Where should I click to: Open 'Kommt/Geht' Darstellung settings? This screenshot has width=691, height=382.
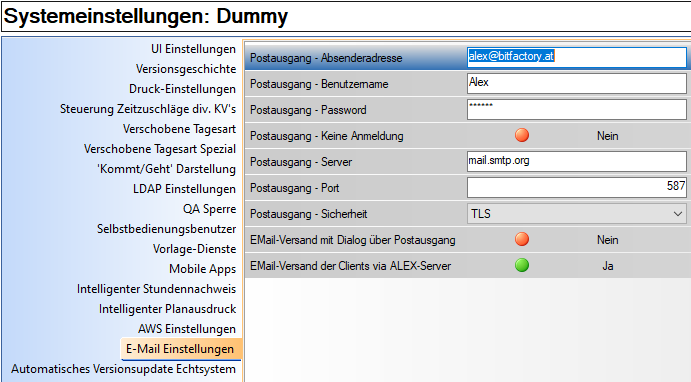tap(166, 169)
